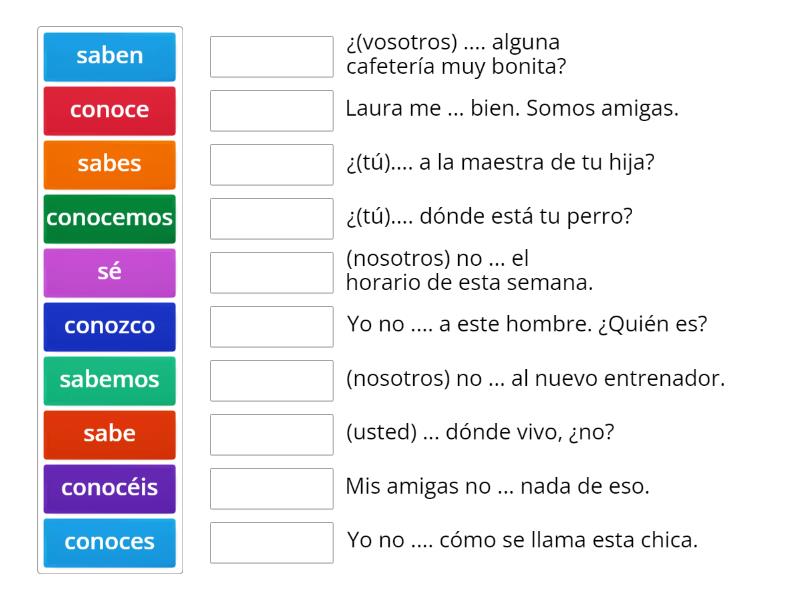Select the slot beside the nuevo entrenador sentence

click(x=272, y=380)
